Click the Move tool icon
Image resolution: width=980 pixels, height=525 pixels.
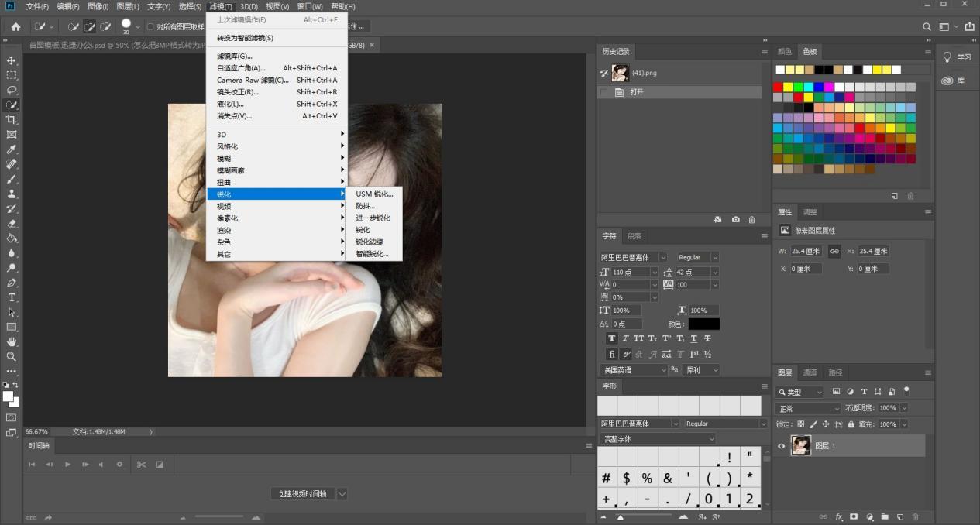click(x=12, y=60)
